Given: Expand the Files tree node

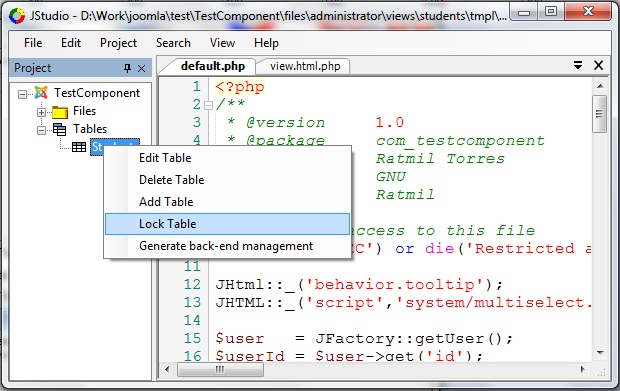Looking at the screenshot, I should pos(41,112).
